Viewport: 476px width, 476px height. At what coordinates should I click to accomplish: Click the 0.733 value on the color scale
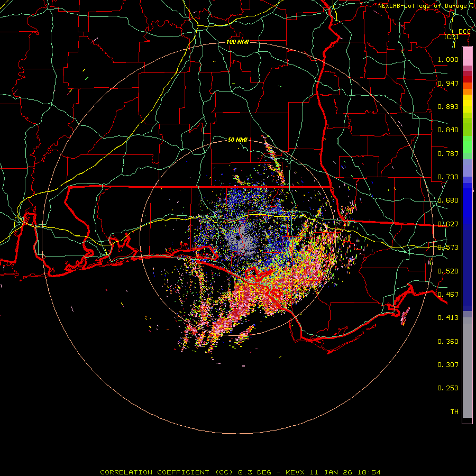(x=448, y=177)
